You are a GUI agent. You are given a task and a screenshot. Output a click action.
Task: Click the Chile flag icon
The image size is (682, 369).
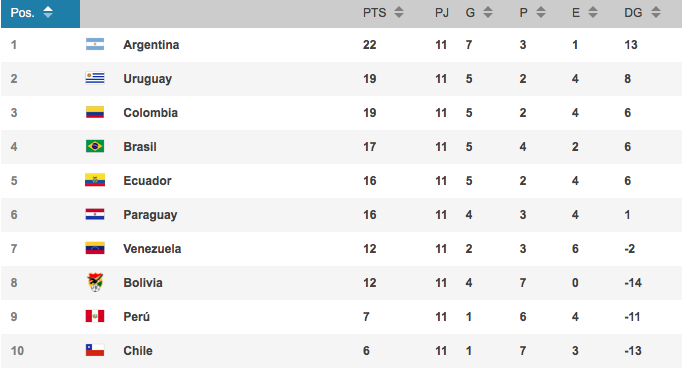95,350
